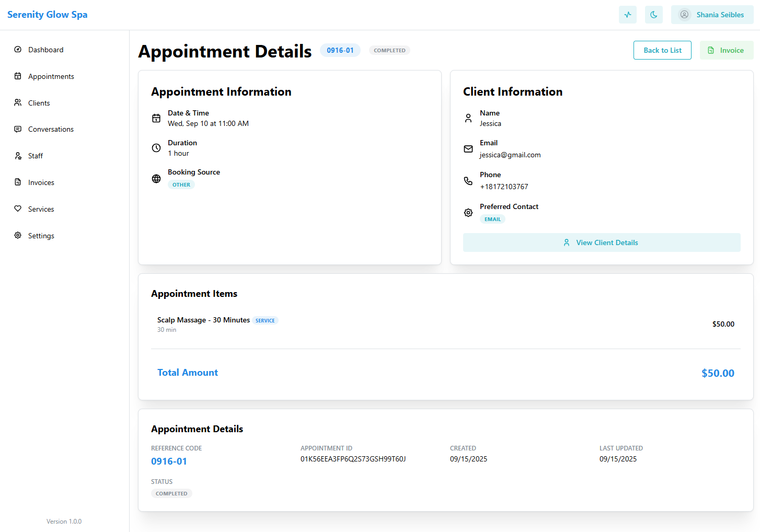Click the Scalp Massage - 30 Minutes item
Viewport: 760px width, 532px height.
point(203,320)
